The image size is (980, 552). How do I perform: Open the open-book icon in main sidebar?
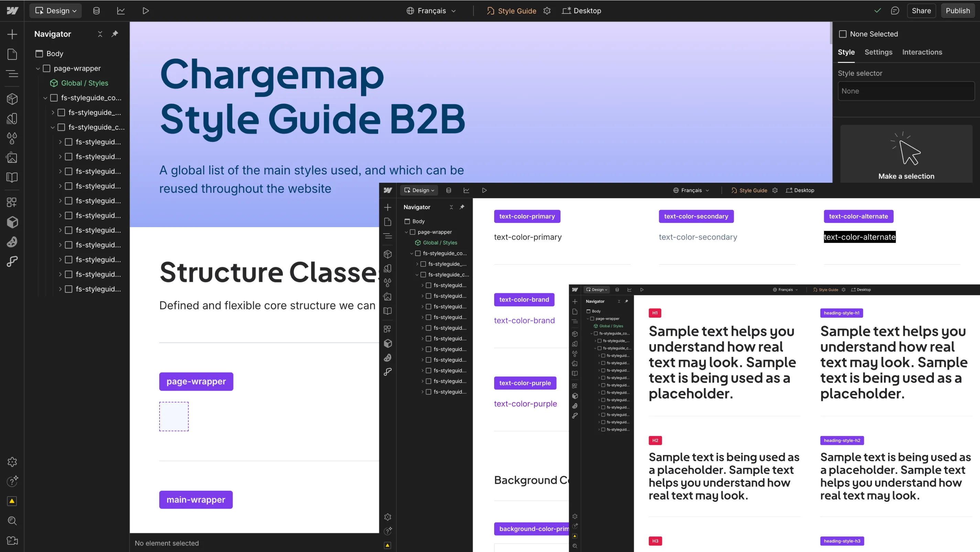point(12,177)
